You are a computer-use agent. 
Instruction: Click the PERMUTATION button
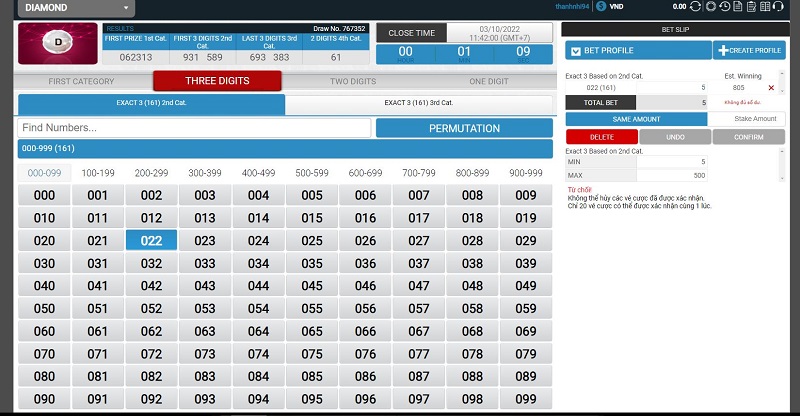pyautogui.click(x=464, y=129)
